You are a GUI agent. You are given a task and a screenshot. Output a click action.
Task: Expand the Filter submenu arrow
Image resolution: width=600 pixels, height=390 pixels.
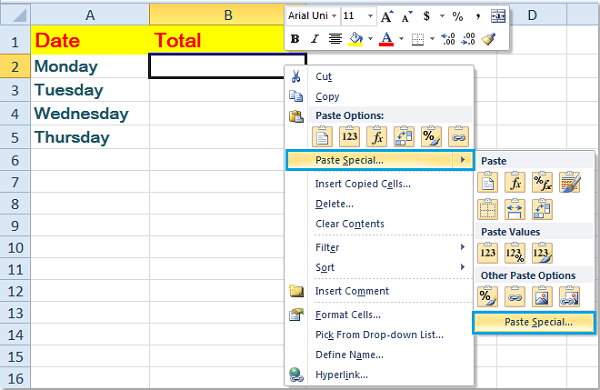tap(463, 247)
